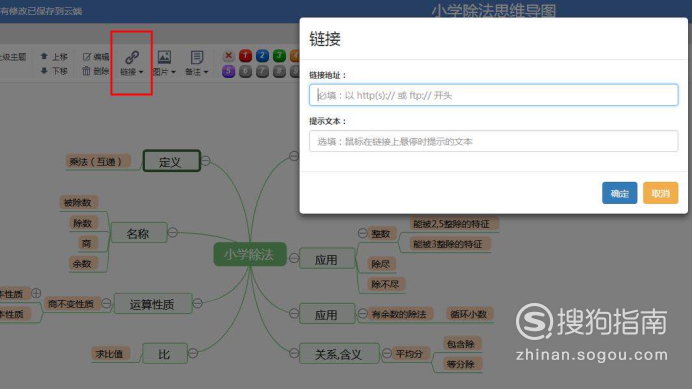Screen dimensions: 692x389
Task: Select the 除数 child node
Action: click(x=83, y=223)
